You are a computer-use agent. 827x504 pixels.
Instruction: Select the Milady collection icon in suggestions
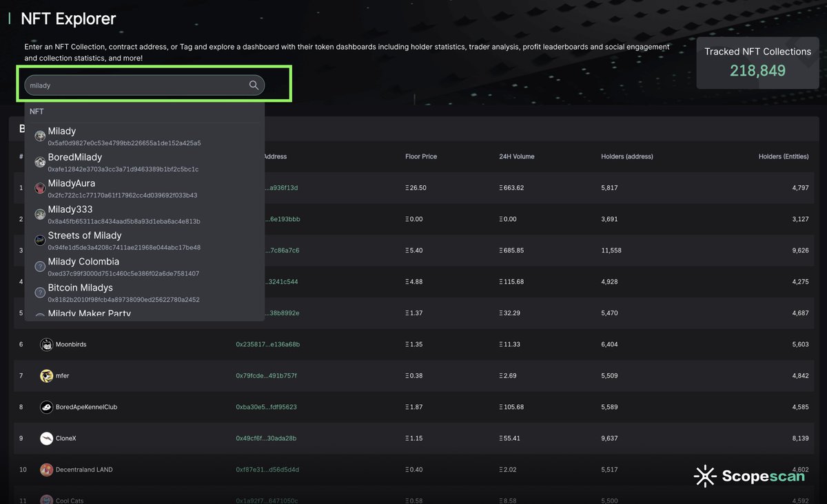point(40,136)
